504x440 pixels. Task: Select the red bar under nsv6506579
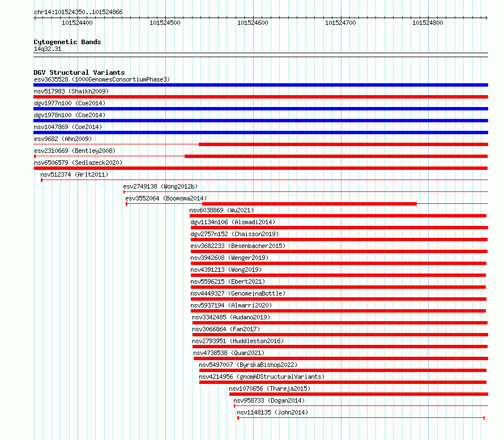(x=260, y=168)
